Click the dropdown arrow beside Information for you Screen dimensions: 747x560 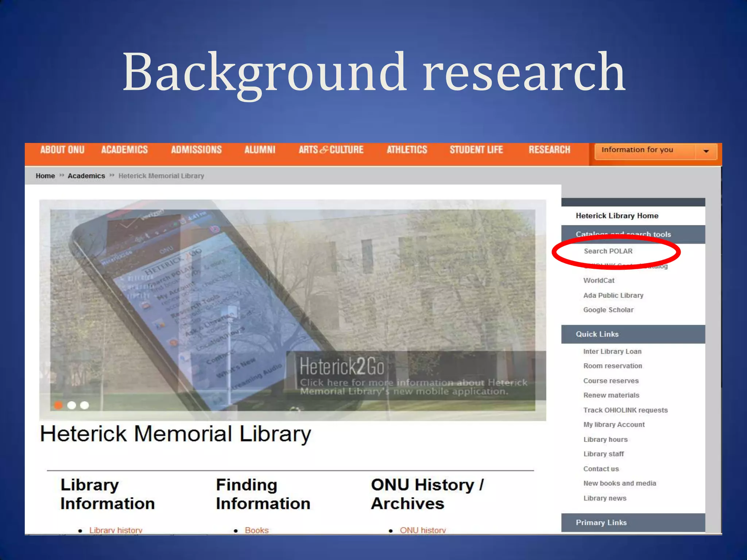tap(706, 151)
